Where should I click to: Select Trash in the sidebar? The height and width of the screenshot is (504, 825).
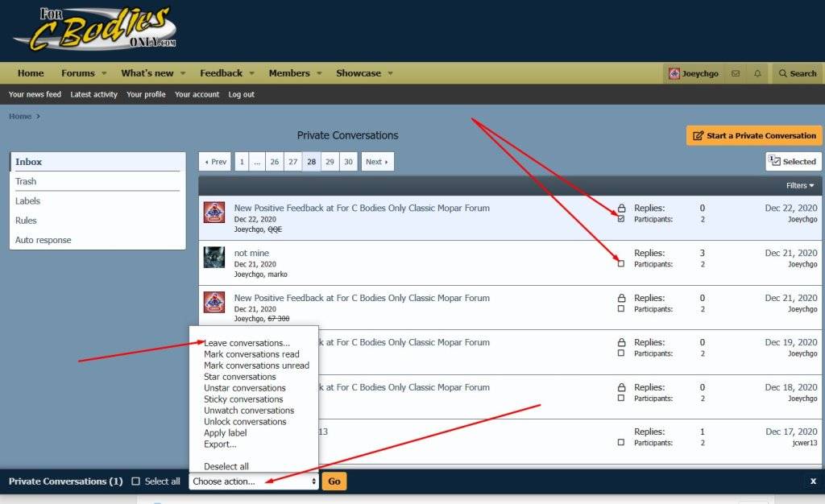pos(25,181)
